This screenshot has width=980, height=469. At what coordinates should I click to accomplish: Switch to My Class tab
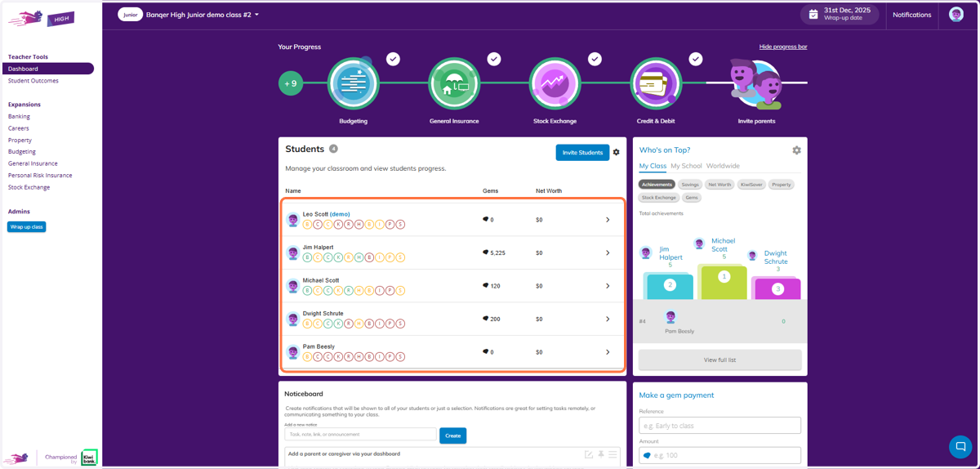point(653,166)
